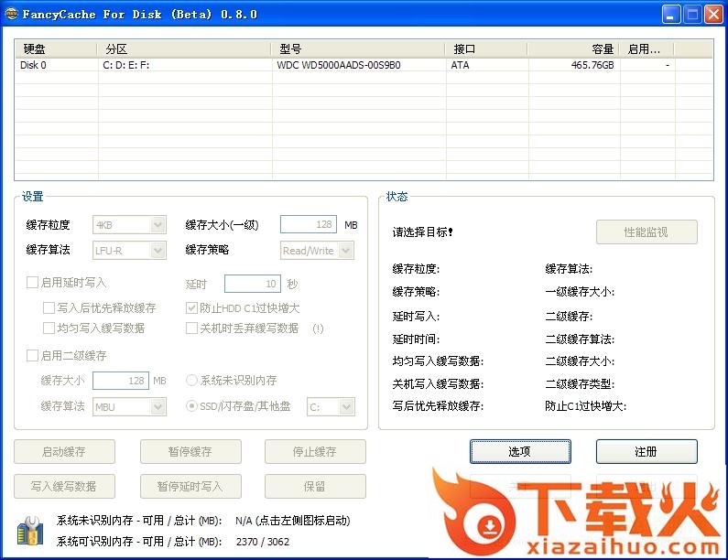
Task: Click the 启用... column header
Action: click(x=647, y=49)
